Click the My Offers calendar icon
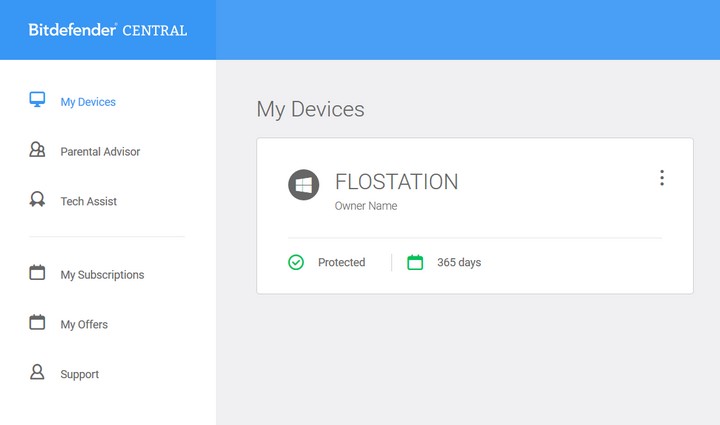The image size is (720, 425). (38, 323)
